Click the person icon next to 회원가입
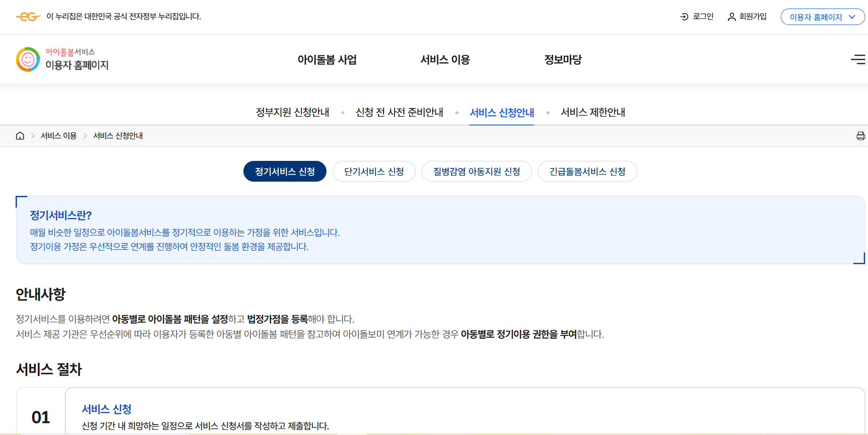The width and height of the screenshot is (868, 435). tap(732, 17)
